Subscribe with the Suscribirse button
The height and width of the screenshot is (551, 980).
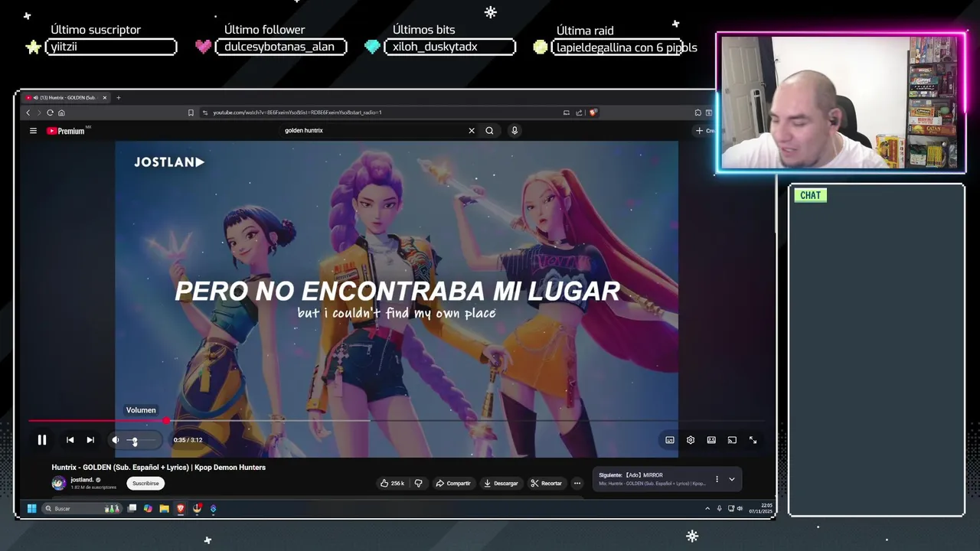tap(145, 483)
